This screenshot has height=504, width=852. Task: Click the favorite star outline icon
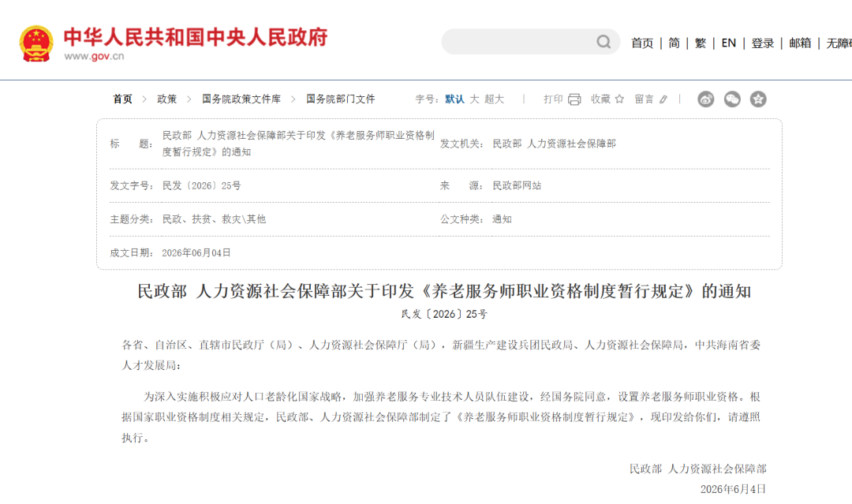(619, 99)
